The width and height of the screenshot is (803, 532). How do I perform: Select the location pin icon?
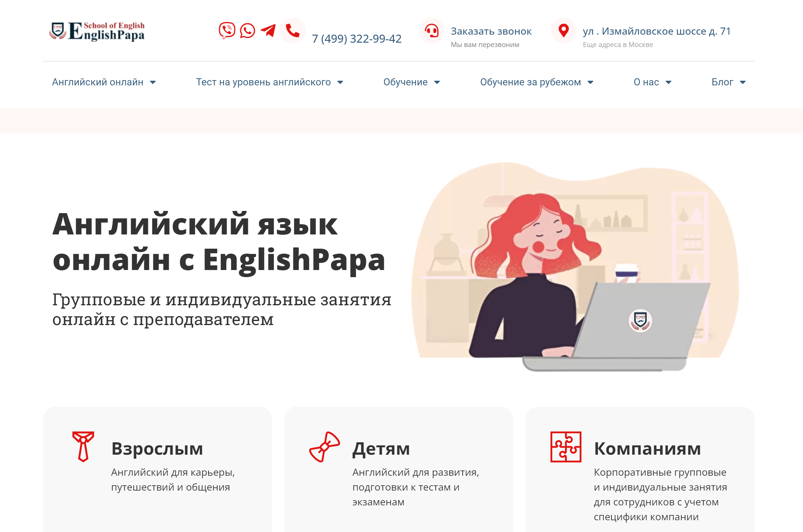click(x=563, y=31)
